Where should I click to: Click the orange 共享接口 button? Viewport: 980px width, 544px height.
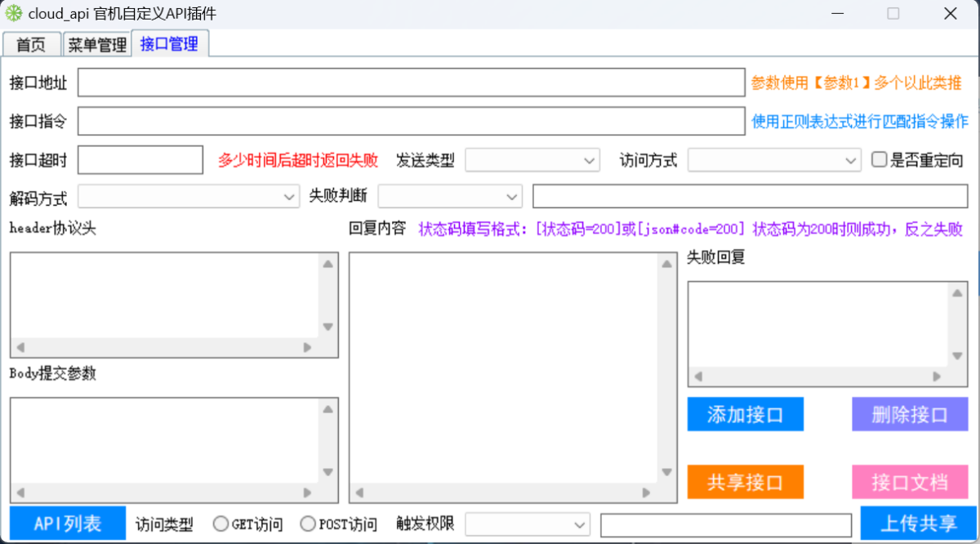tap(745, 482)
